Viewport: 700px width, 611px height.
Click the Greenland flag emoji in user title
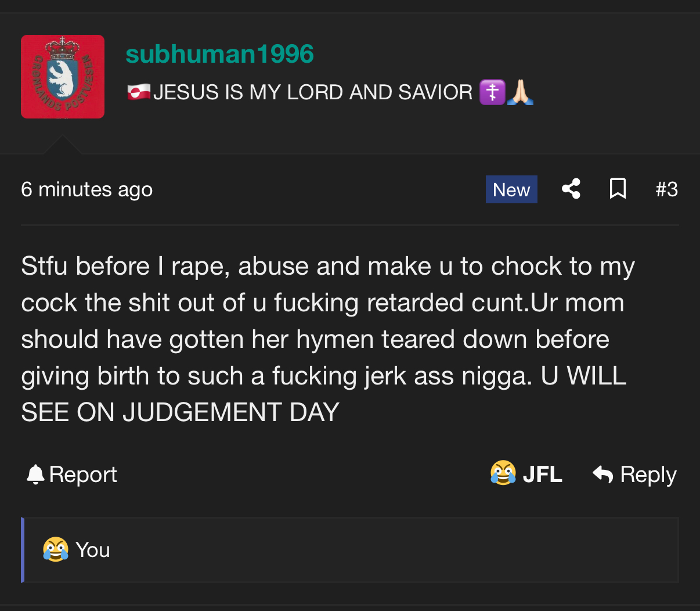pos(139,92)
